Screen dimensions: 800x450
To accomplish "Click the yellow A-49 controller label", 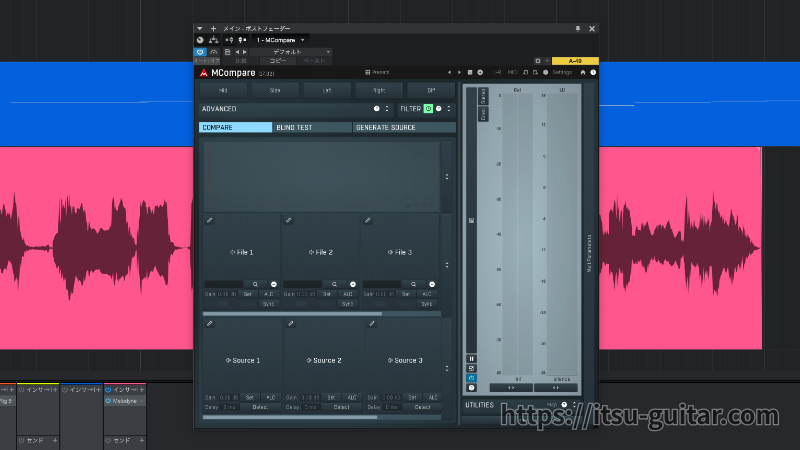I will [575, 61].
